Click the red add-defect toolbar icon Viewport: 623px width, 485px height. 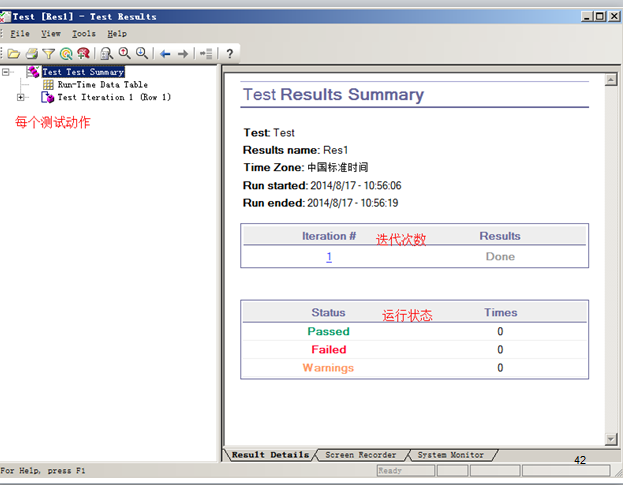(x=83, y=54)
